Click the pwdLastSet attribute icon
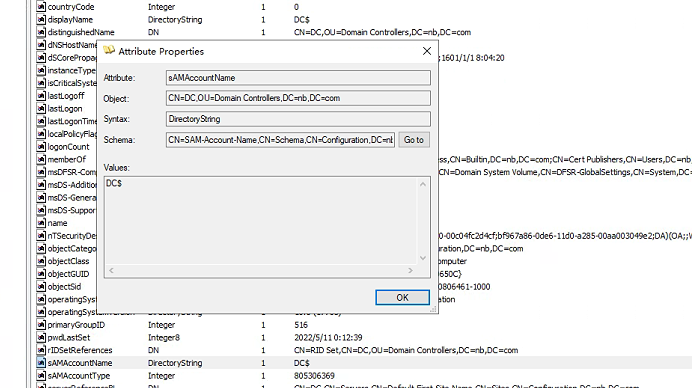Screen dimensions: 692x388 [41, 337]
